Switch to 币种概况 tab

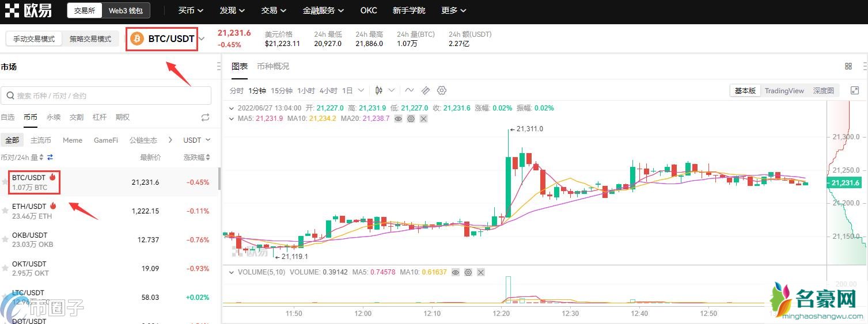tap(273, 66)
